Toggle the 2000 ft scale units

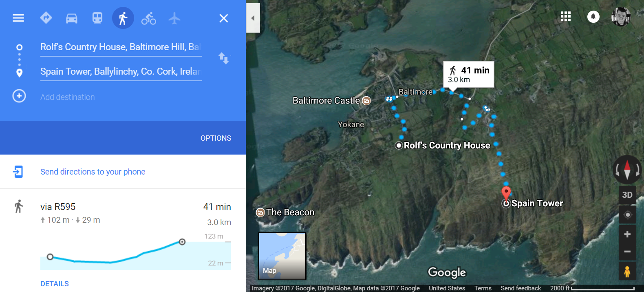pyautogui.click(x=592, y=288)
